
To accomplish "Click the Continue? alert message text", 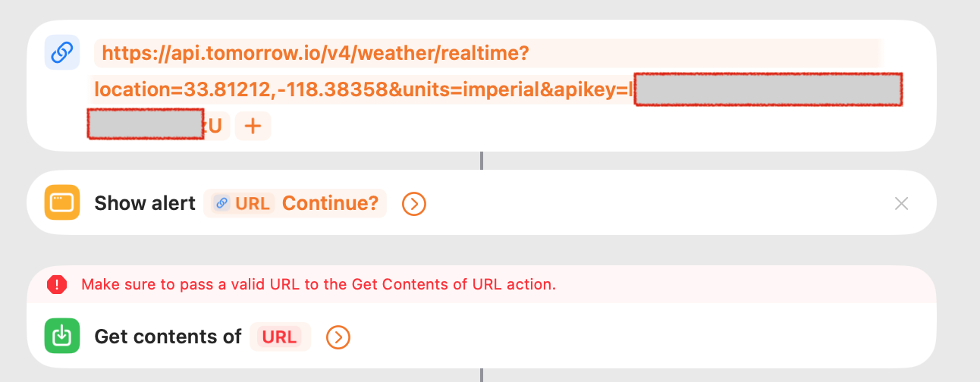I will tap(330, 203).
